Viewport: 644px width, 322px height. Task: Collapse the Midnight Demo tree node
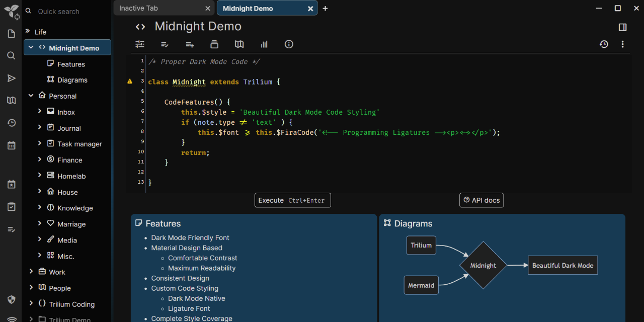click(x=31, y=47)
